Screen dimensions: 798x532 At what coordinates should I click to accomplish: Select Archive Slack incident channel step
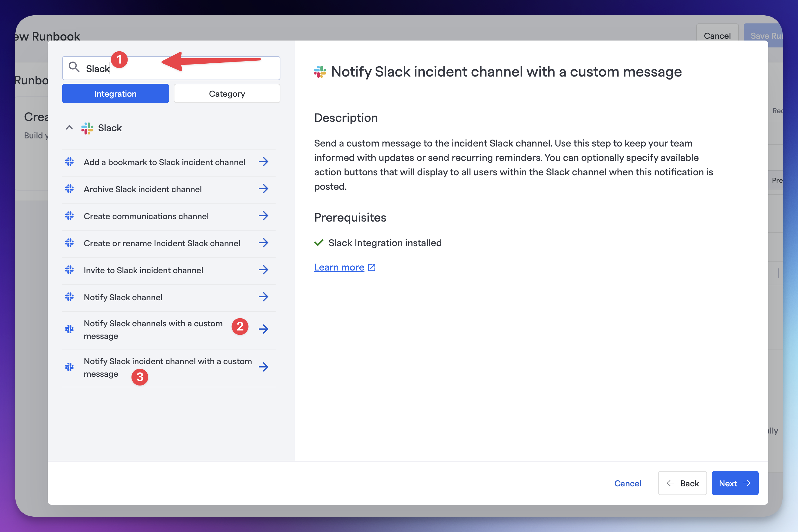point(169,189)
